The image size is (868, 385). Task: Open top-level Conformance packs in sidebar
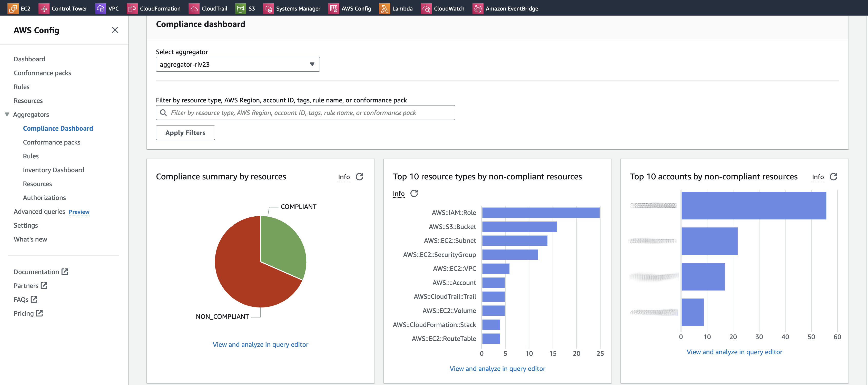click(43, 73)
